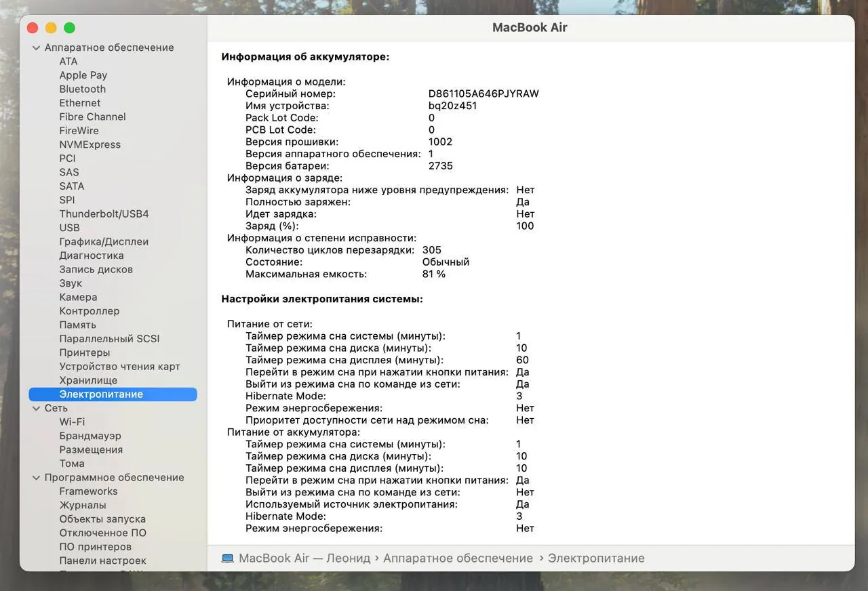Click firmware version value 1002

440,142
